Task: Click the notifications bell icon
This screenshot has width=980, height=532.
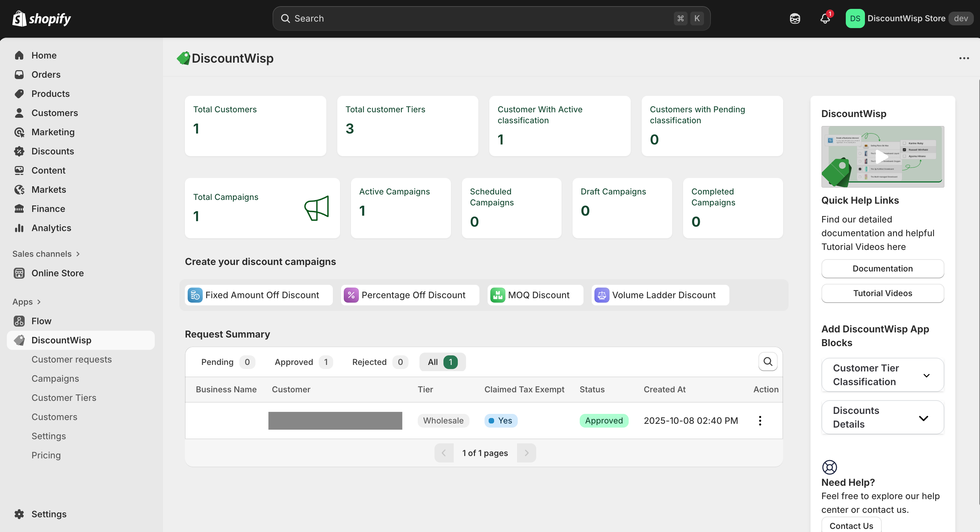Action: pyautogui.click(x=825, y=18)
